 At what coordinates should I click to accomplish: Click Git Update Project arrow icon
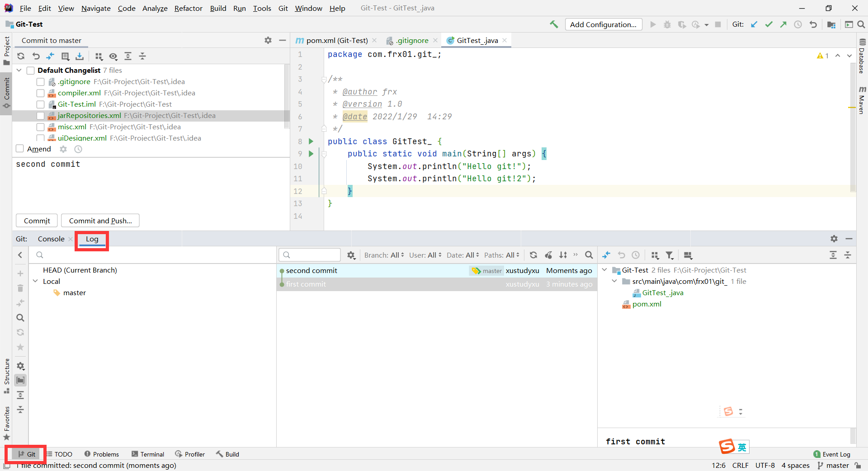coord(754,24)
